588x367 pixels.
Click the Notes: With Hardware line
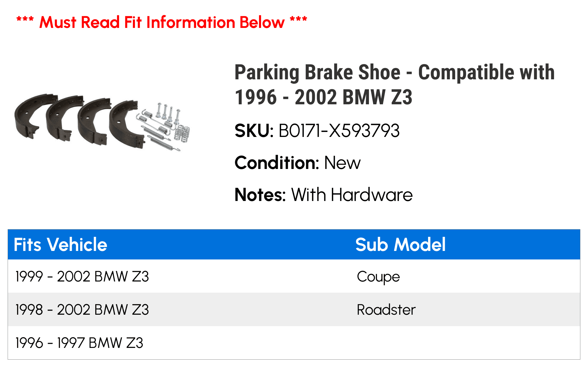pyautogui.click(x=324, y=195)
